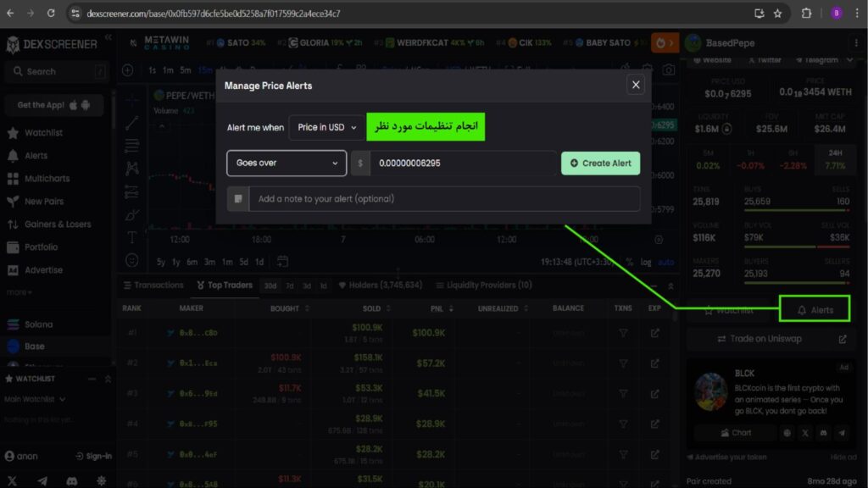Collapse the sidebar with double chevron icon
Screen dimensions: 868x488
108,37
